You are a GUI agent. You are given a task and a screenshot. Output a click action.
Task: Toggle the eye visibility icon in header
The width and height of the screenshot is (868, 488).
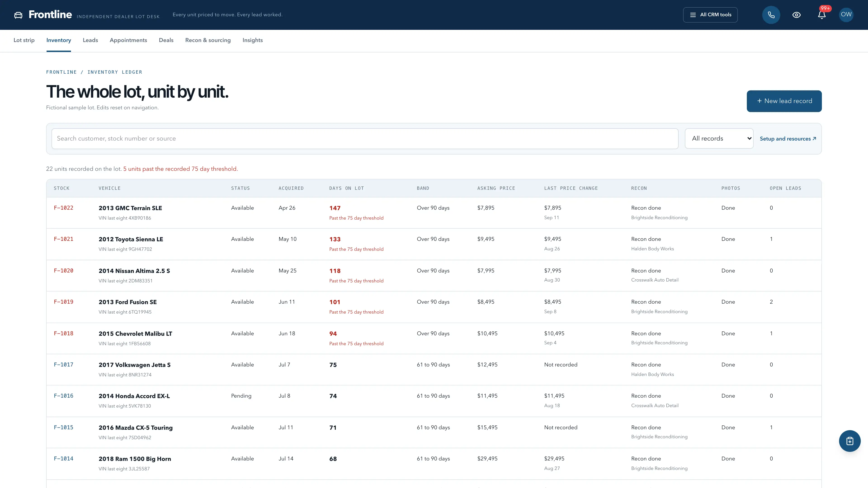pyautogui.click(x=796, y=15)
